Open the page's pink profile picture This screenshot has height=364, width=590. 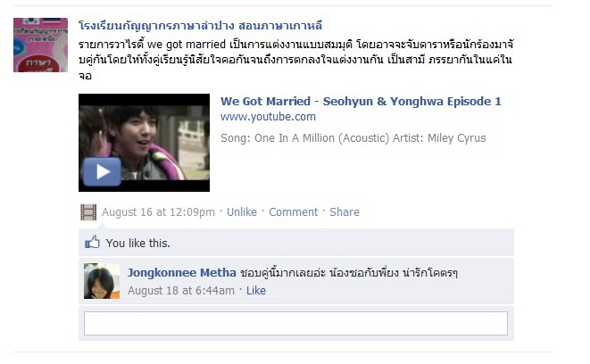click(x=41, y=45)
